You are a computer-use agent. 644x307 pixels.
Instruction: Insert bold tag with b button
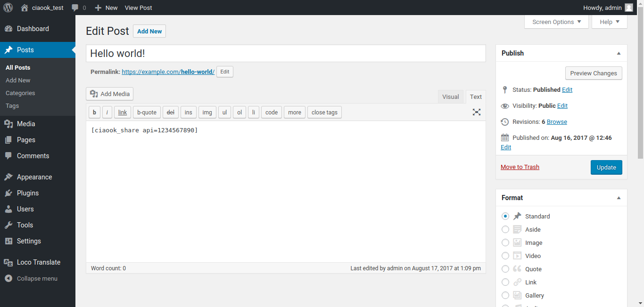point(94,112)
